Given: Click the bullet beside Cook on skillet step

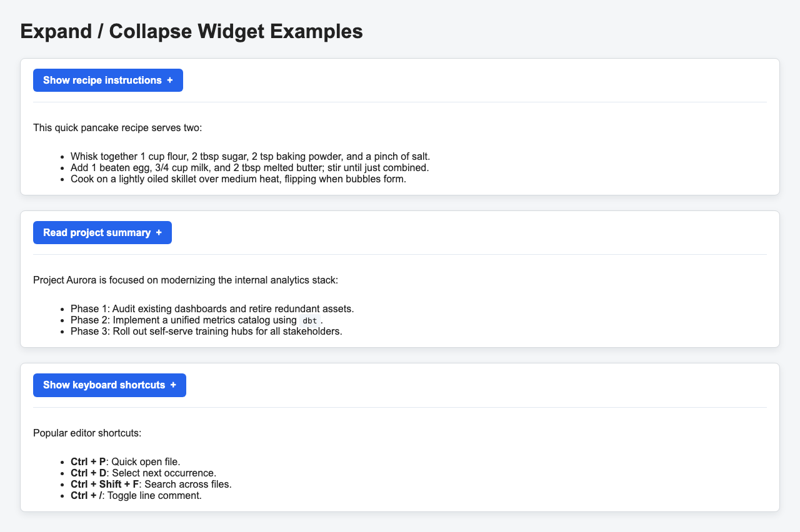Looking at the screenshot, I should tap(61, 179).
